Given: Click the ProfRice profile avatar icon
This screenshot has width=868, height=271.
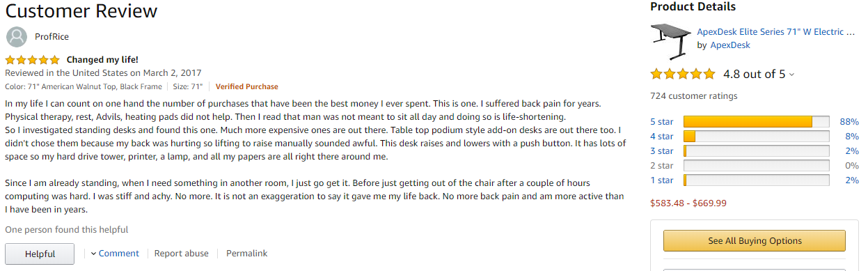Looking at the screenshot, I should pyautogui.click(x=17, y=37).
